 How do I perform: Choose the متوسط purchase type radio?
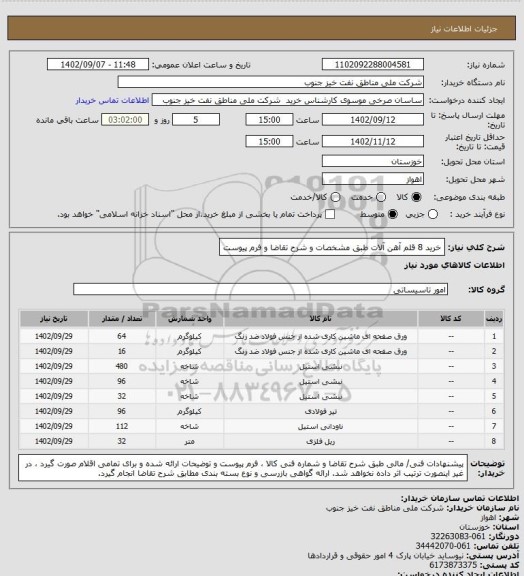point(393,214)
